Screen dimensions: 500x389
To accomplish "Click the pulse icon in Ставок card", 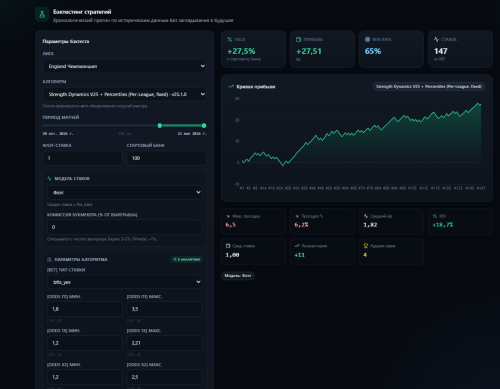I will click(436, 39).
